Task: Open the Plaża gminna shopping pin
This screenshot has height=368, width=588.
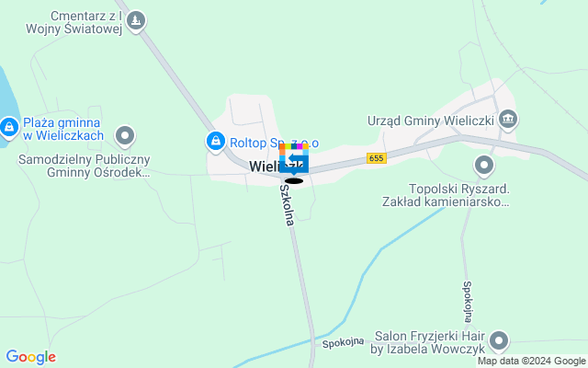Action: click(x=9, y=127)
